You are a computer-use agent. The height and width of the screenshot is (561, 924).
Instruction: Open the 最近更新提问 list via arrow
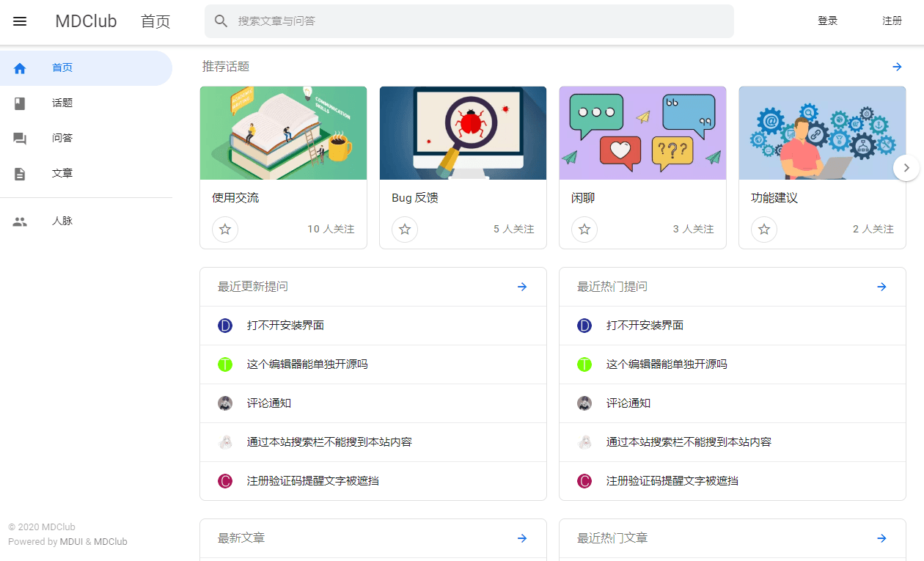click(521, 287)
